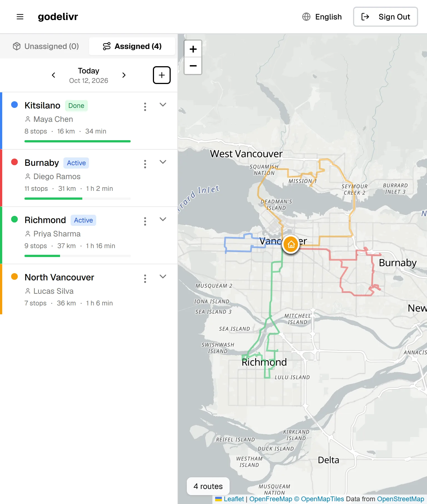Click the Kitsilano 8 stops stat

coord(36,131)
